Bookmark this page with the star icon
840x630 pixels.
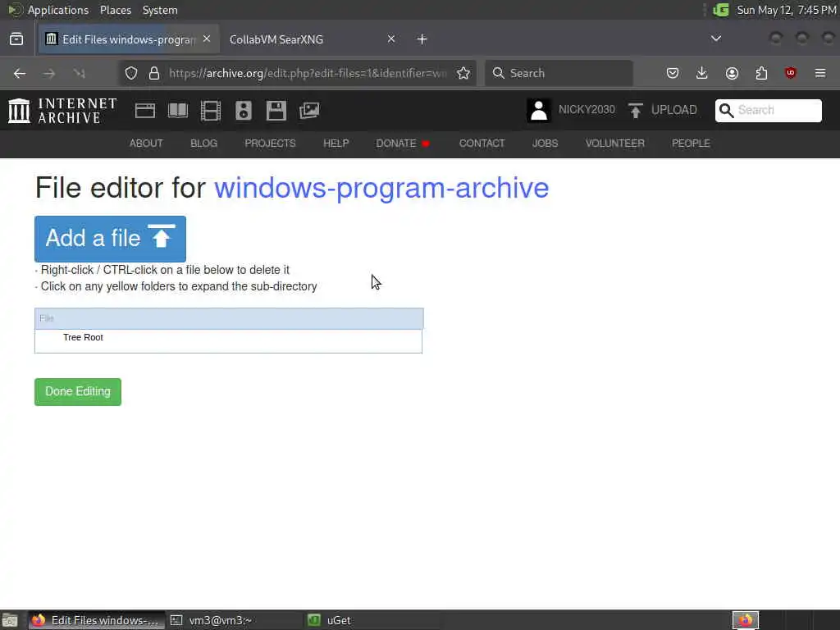pyautogui.click(x=463, y=73)
